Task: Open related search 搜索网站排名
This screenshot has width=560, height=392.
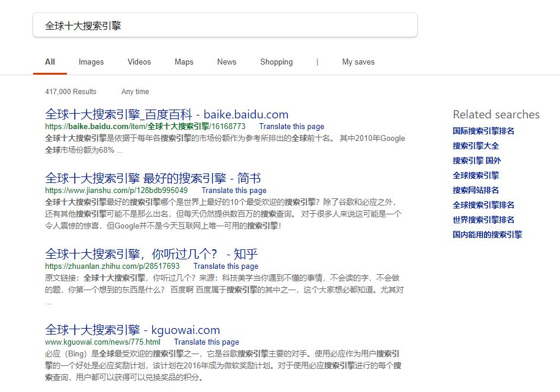Action: click(x=476, y=190)
